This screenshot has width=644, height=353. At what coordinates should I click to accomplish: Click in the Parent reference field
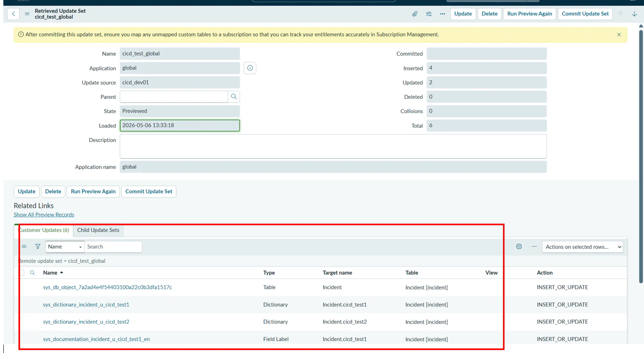(174, 97)
